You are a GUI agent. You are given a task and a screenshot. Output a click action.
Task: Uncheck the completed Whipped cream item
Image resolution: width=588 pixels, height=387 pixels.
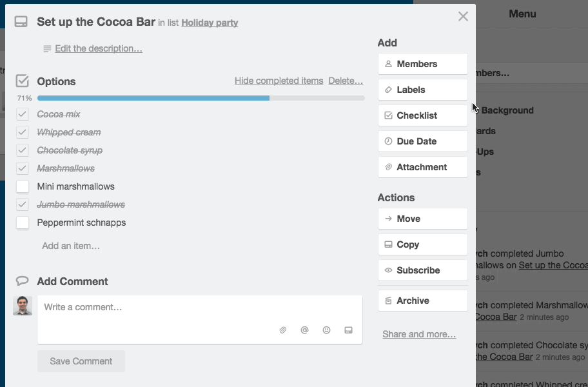tap(22, 132)
